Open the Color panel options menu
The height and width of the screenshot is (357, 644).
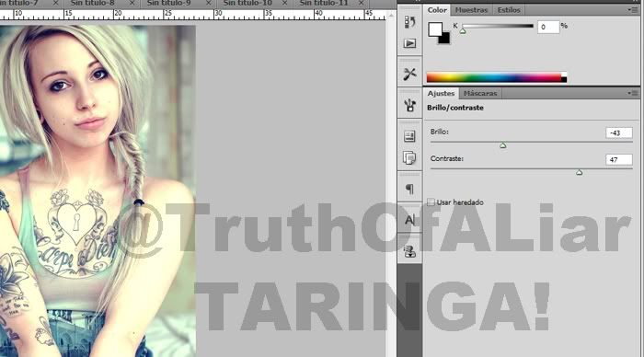(633, 10)
